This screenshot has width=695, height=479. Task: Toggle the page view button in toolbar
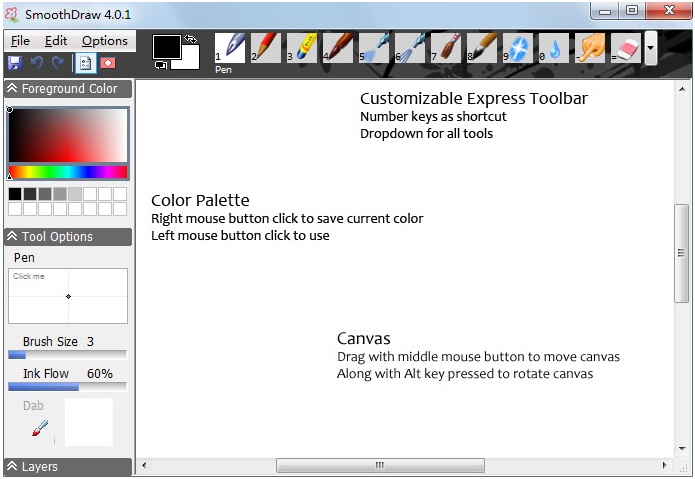tap(85, 62)
